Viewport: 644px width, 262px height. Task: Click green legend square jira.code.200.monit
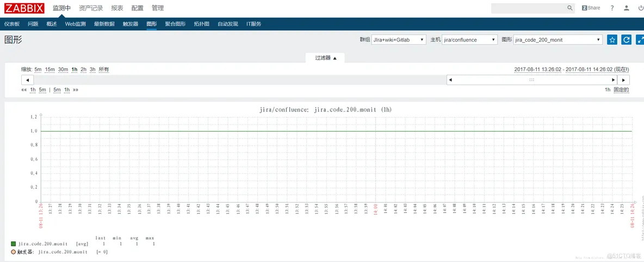pos(14,244)
